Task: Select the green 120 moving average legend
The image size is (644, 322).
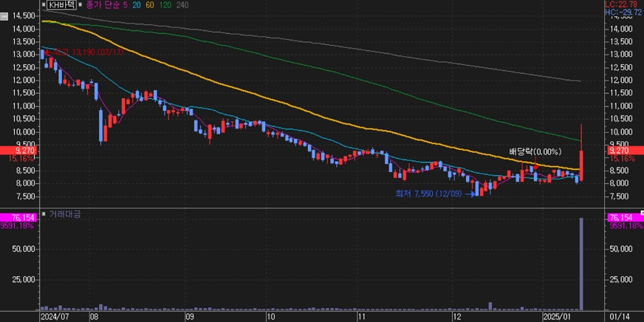Action: tap(167, 4)
